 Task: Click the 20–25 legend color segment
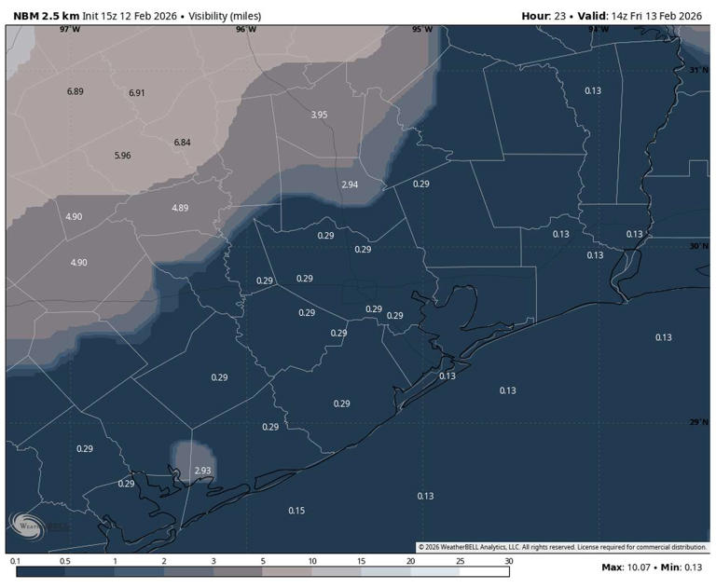point(435,571)
